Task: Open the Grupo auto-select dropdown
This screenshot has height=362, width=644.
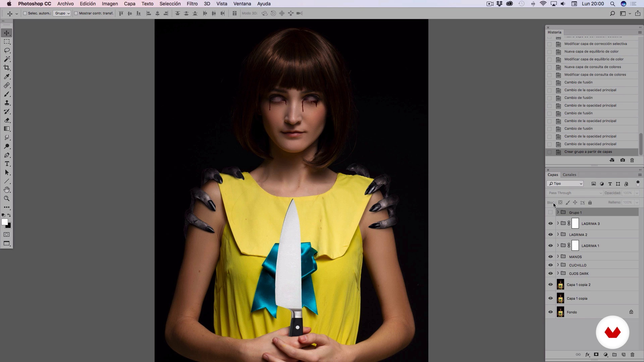Action: click(x=62, y=13)
